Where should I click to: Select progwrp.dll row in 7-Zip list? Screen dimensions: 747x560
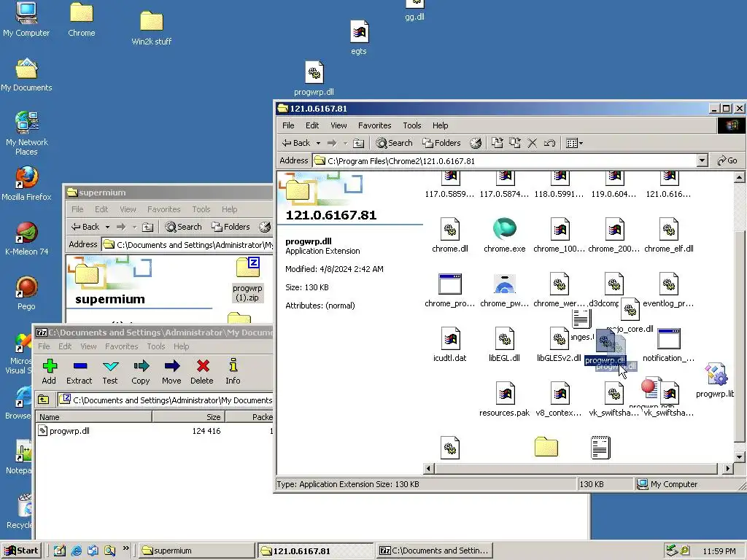click(x=155, y=431)
